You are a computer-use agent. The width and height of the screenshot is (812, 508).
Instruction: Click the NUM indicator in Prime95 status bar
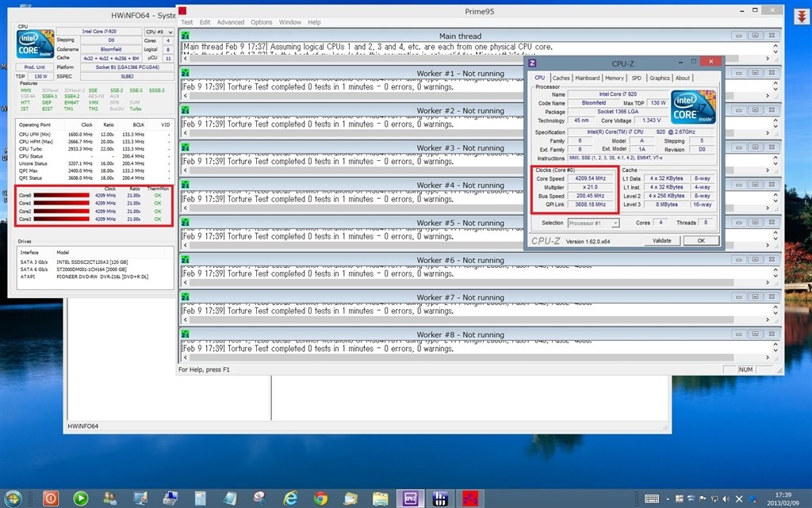745,369
